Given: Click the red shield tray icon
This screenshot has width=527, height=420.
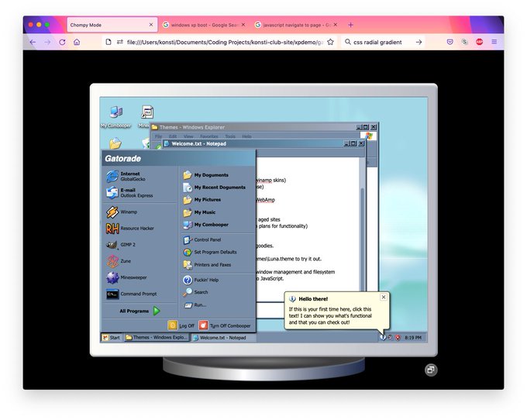Looking at the screenshot, I should (x=398, y=338).
